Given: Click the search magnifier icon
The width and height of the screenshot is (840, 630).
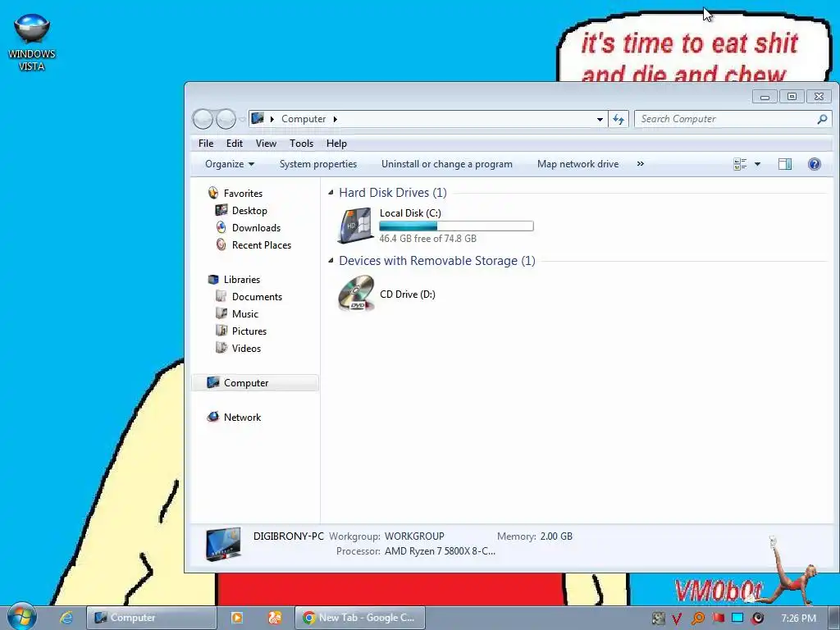Looking at the screenshot, I should 822,119.
